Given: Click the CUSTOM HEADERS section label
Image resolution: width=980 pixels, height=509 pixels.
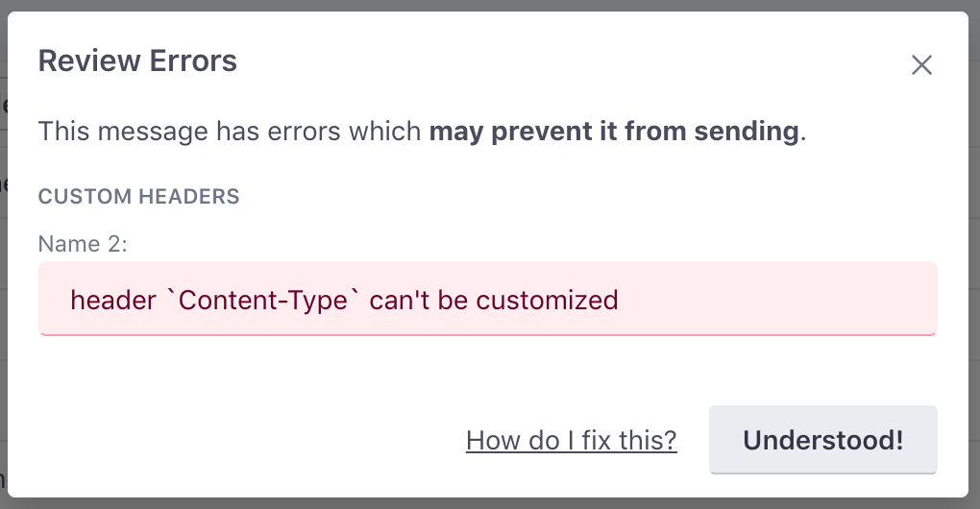Looking at the screenshot, I should pyautogui.click(x=138, y=197).
